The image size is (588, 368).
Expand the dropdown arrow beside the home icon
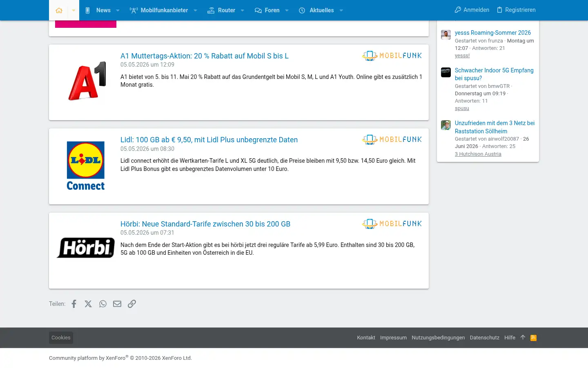point(73,10)
